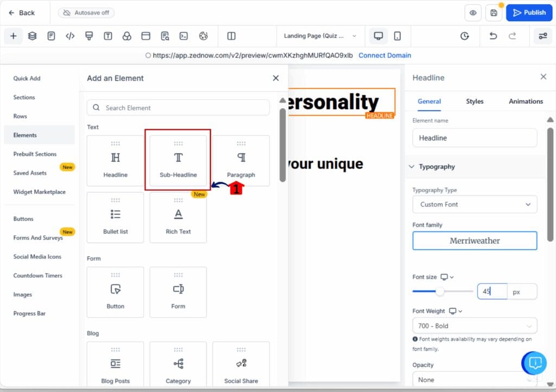Switch to desktop view mode
The width and height of the screenshot is (556, 392).
click(x=378, y=36)
